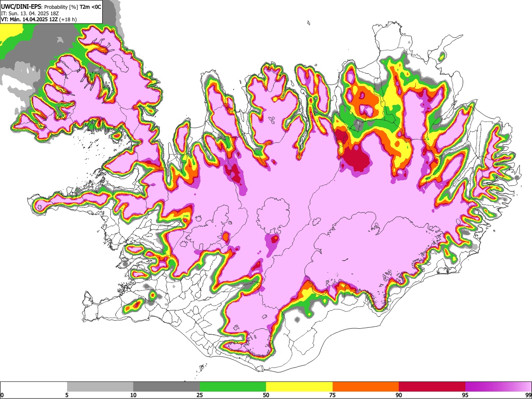The height and width of the screenshot is (399, 532).
Task: Click the legend label '25'
Action: [x=199, y=395]
